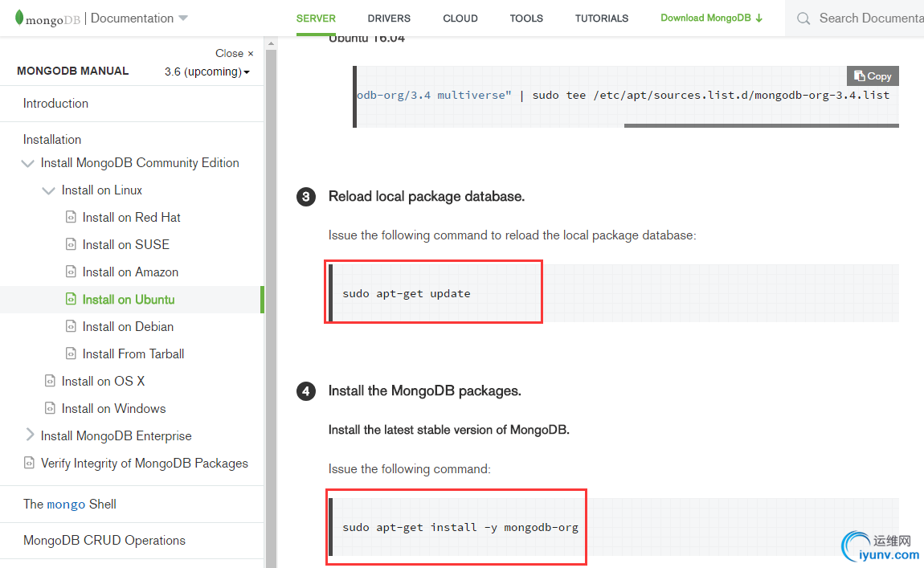Image resolution: width=924 pixels, height=568 pixels.
Task: Click the sudo apt-get install -y mongodb-org command
Action: click(x=460, y=527)
